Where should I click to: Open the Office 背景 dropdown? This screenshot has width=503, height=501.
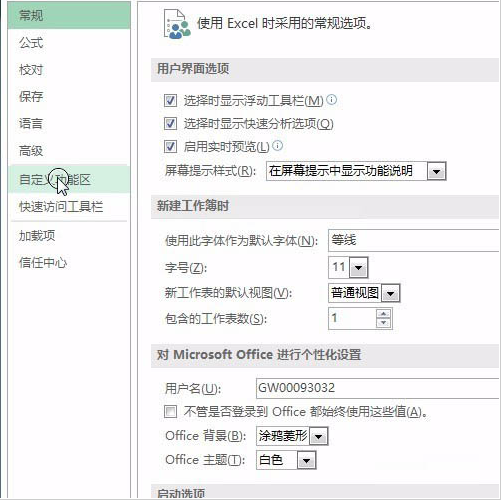pos(319,436)
